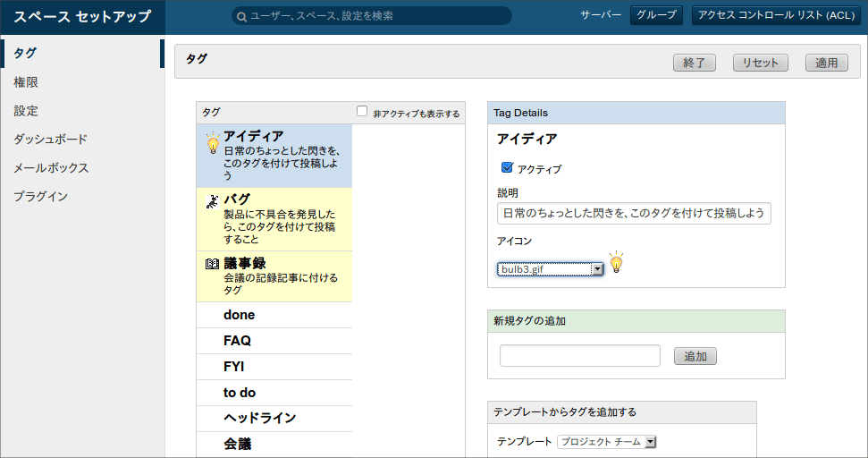Click the スペース セットアップ header title

pos(82,17)
